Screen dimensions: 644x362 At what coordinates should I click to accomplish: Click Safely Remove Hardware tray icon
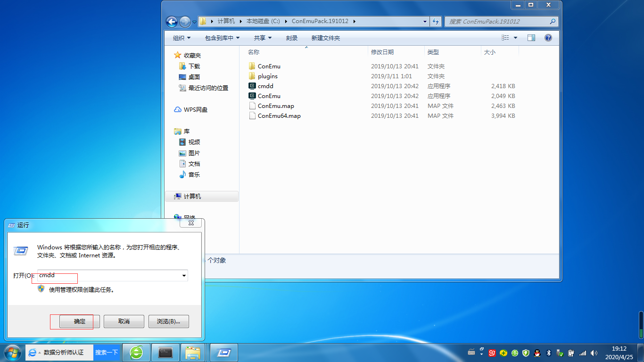(560, 353)
